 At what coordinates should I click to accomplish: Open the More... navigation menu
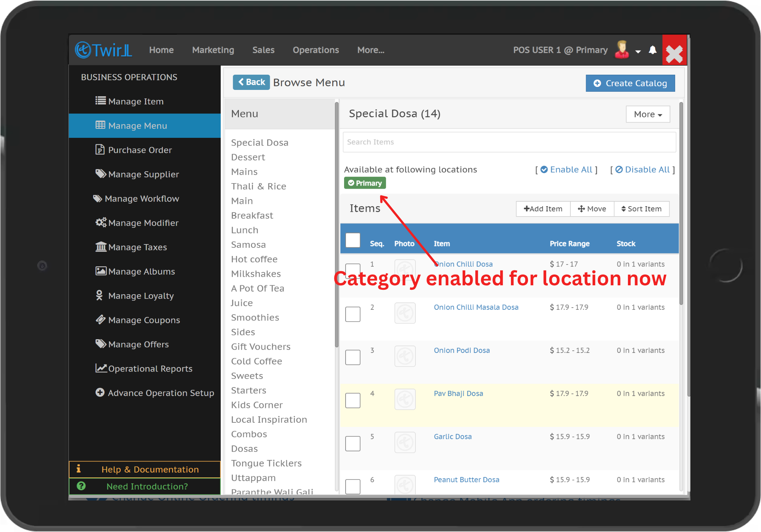[x=370, y=50]
